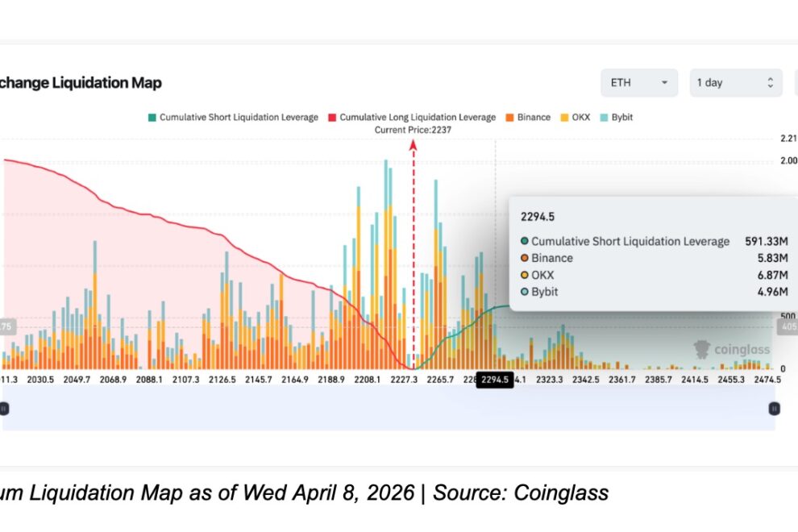Click the green Cumulative Short legend swatch
This screenshot has width=798, height=532.
point(152,118)
